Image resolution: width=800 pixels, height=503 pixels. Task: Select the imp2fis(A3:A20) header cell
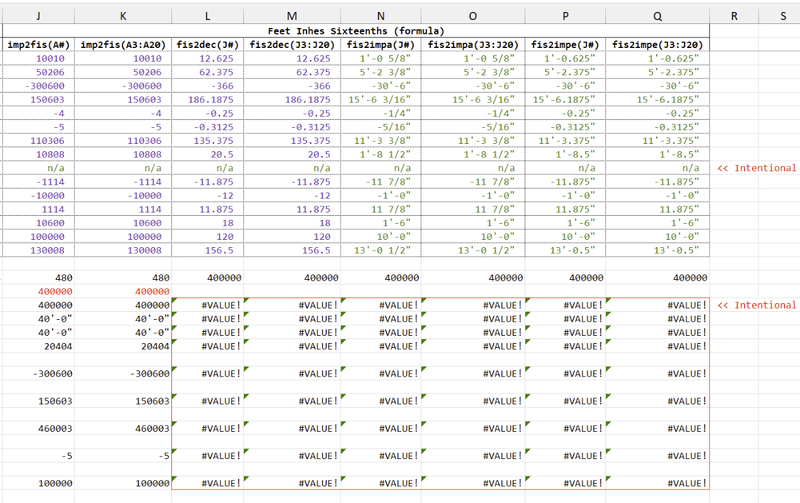click(122, 45)
